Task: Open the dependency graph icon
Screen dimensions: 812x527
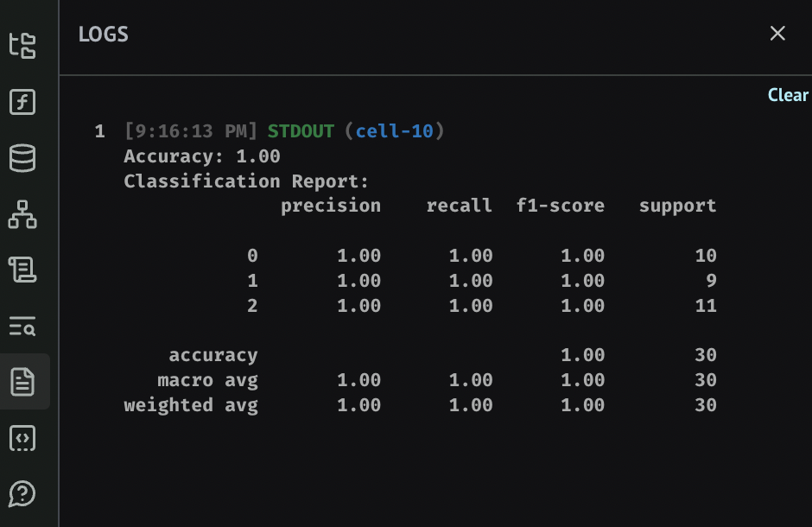Action: point(22,214)
